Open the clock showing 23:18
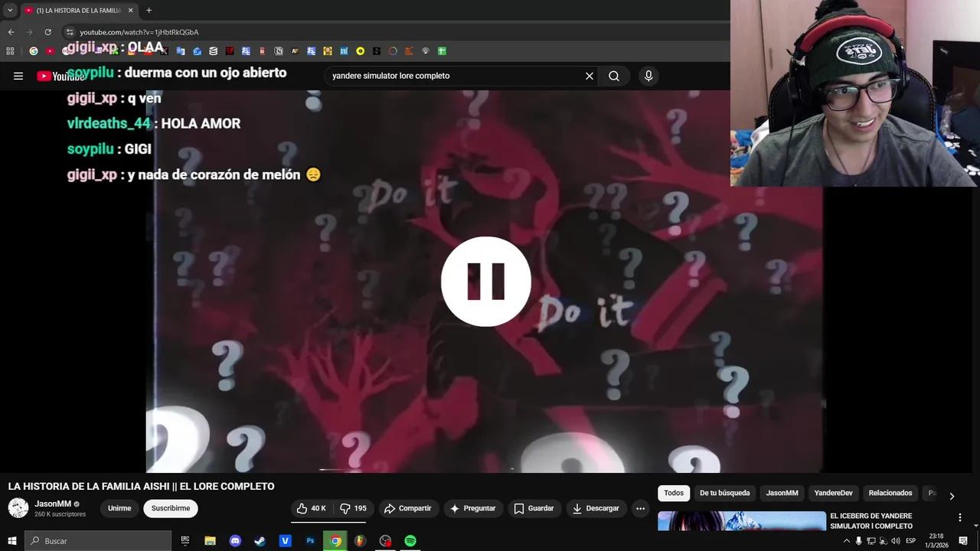980x551 pixels. coord(936,540)
